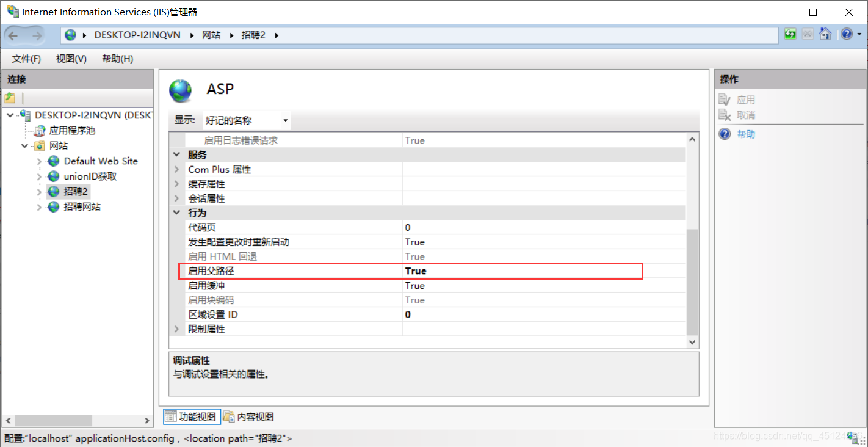Viewport: 868px width, 447px height.
Task: Click the 帮助 help icon in Actions panel
Action: [725, 134]
